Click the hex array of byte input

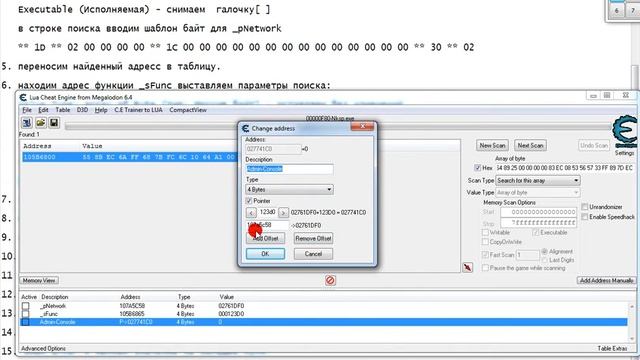(565, 168)
